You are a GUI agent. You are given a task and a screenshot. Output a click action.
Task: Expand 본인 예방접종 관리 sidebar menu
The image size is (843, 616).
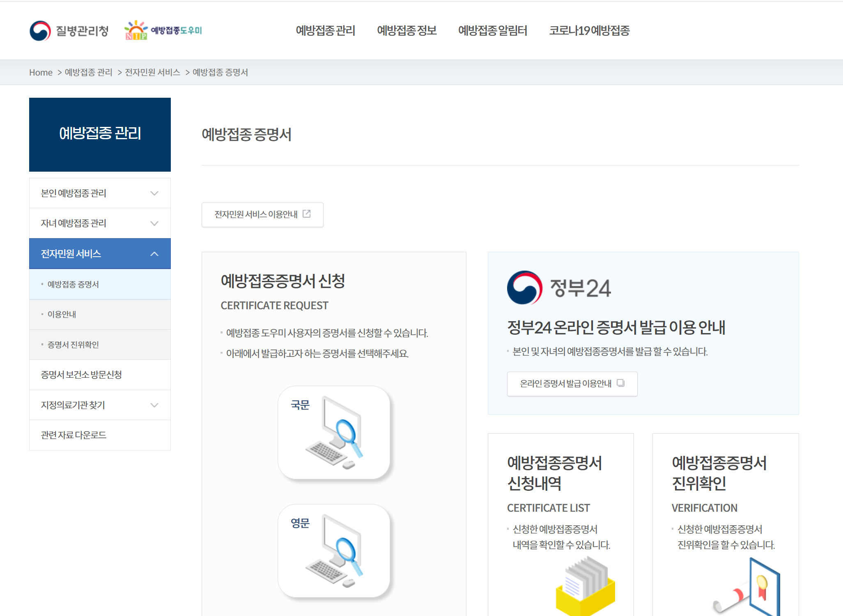click(154, 193)
